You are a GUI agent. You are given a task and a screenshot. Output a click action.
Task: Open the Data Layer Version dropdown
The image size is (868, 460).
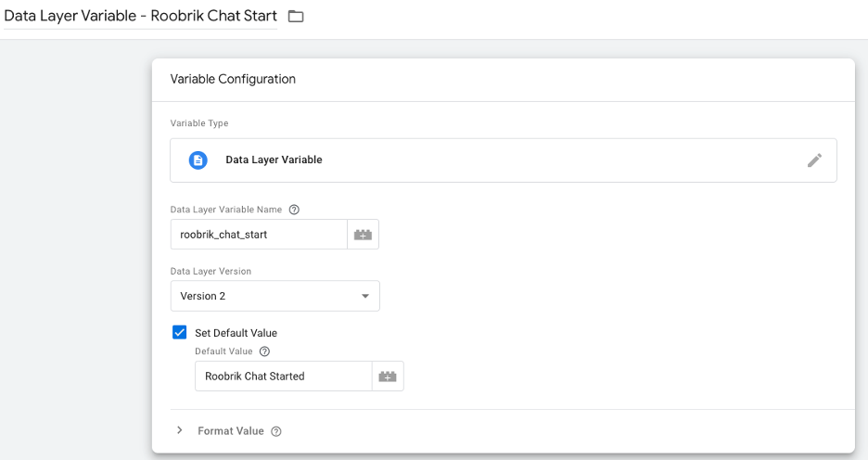click(275, 296)
